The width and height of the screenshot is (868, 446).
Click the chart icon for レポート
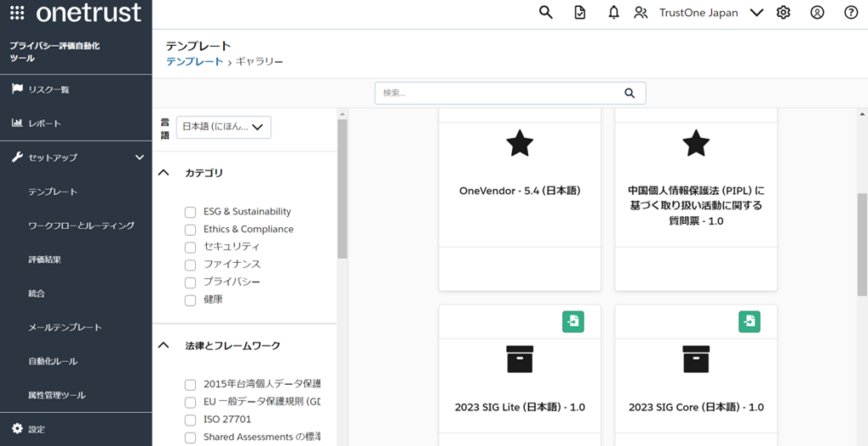point(17,122)
